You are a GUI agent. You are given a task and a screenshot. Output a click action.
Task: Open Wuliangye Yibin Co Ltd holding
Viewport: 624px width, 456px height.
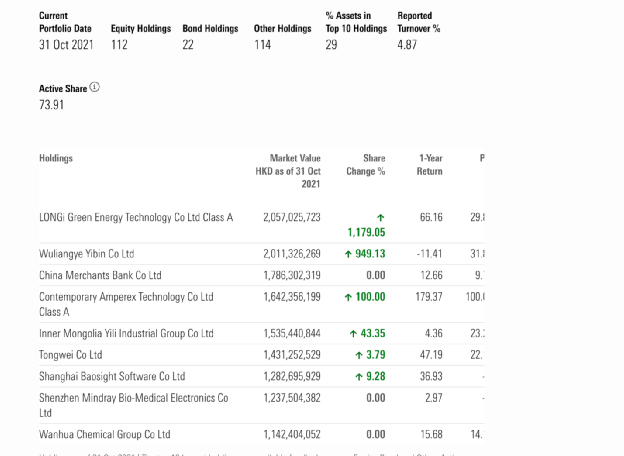86,254
